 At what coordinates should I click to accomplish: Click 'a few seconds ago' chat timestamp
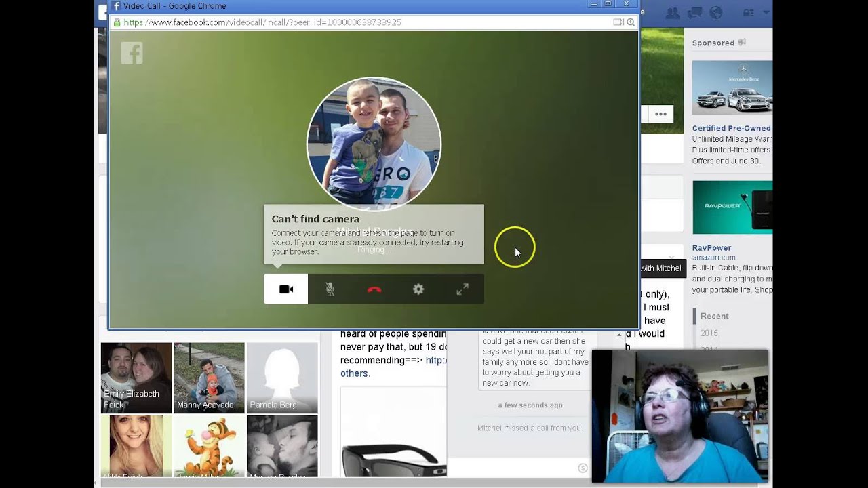[x=530, y=405]
